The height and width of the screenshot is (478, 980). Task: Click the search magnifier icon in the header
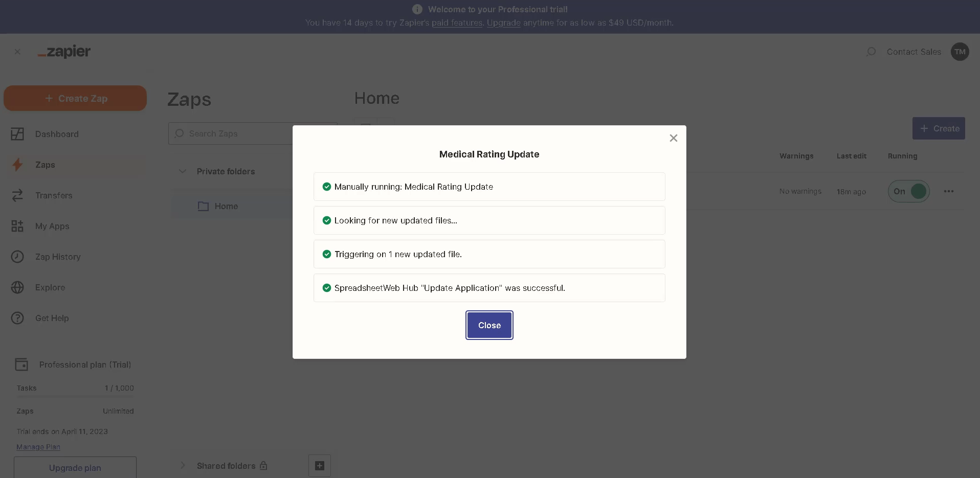coord(871,52)
